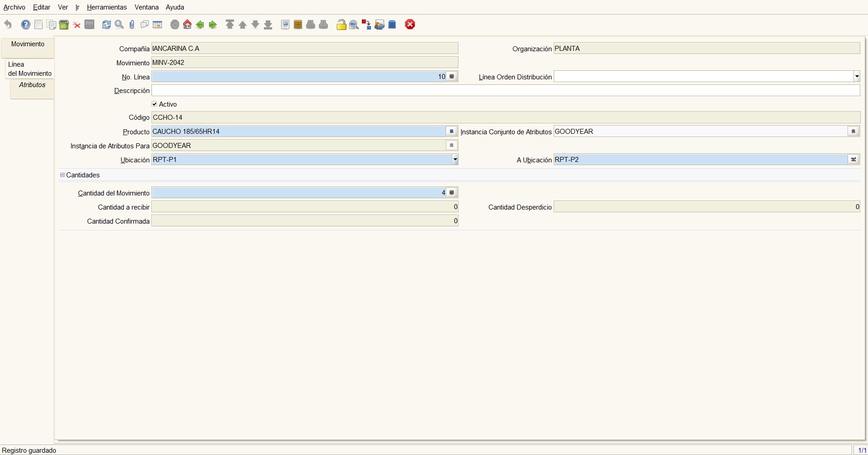Click the Refresh (requery) toolbar icon

(x=107, y=25)
